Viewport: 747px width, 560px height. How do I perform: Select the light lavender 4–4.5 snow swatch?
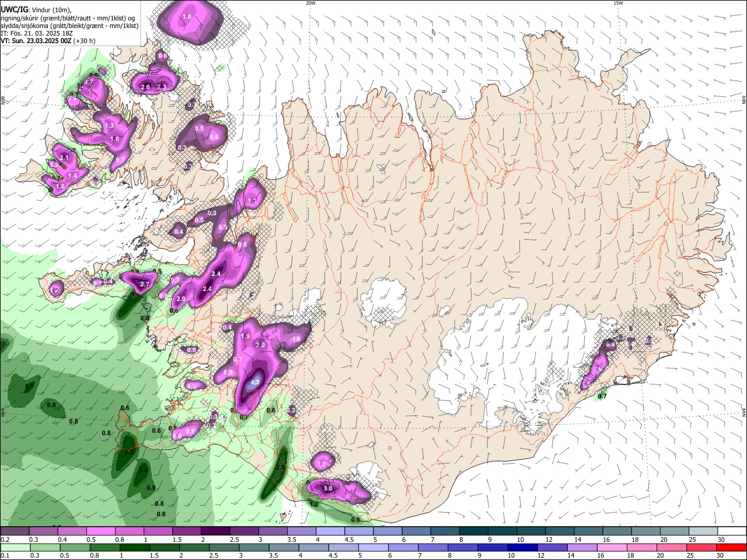coord(330,531)
